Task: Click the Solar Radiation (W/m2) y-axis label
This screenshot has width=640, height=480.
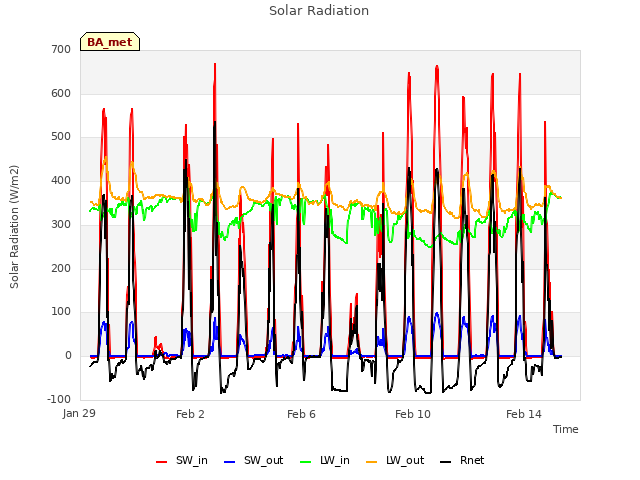Action: (x=14, y=227)
